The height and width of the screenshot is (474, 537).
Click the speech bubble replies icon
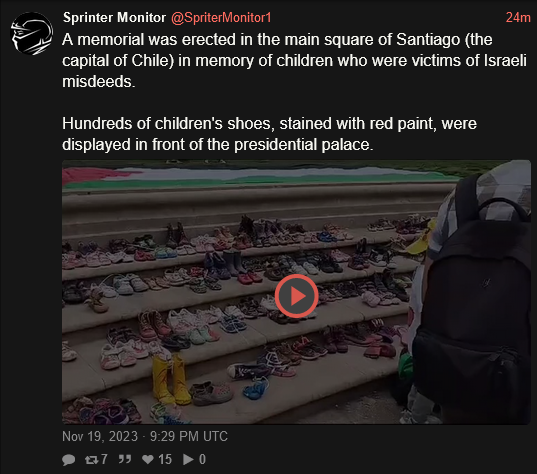pos(68,459)
